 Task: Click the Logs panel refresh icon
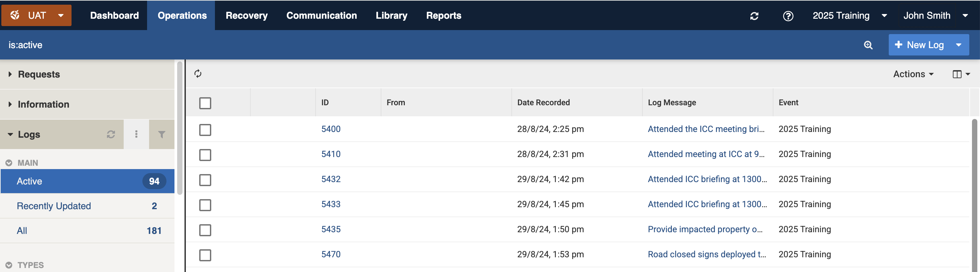pyautogui.click(x=111, y=134)
